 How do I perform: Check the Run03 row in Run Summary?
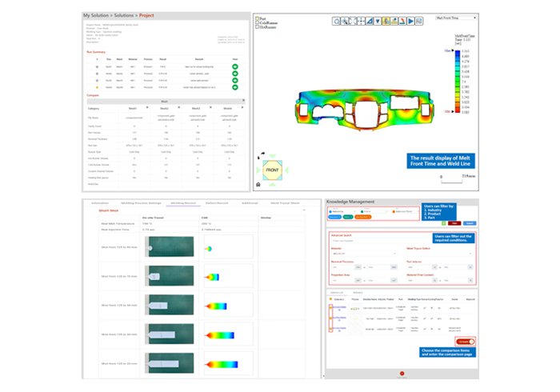(97, 80)
